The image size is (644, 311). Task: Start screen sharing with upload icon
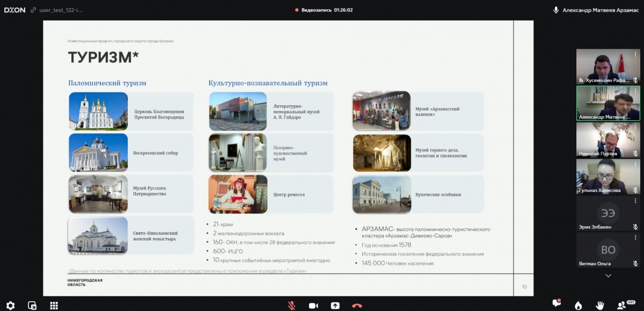[x=335, y=305]
